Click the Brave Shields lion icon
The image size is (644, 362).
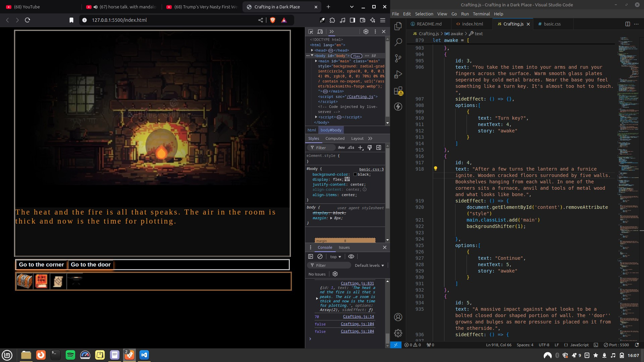point(273,20)
